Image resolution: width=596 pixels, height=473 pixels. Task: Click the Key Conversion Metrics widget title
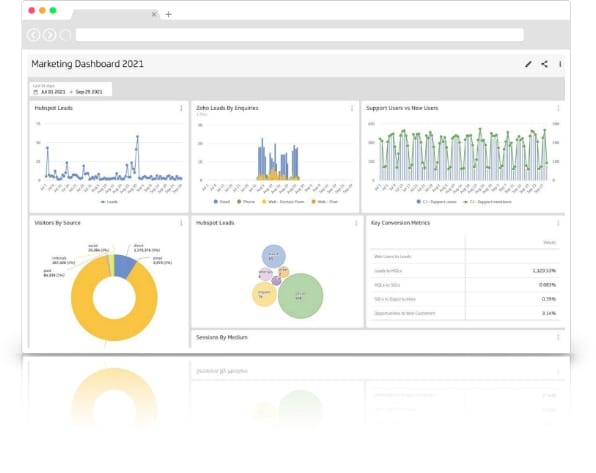[x=400, y=223]
